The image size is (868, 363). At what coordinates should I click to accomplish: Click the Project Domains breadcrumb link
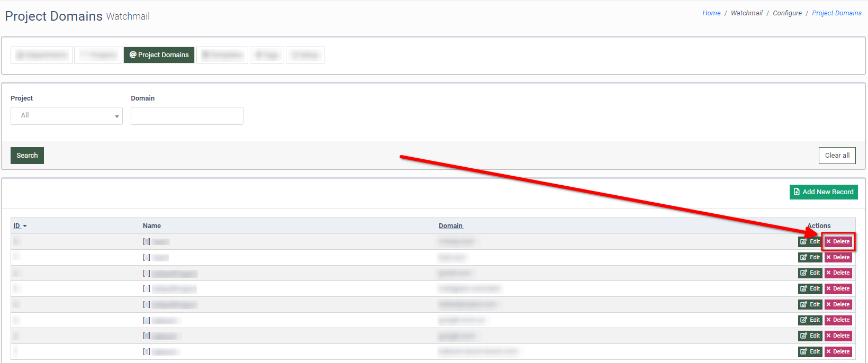click(x=836, y=13)
